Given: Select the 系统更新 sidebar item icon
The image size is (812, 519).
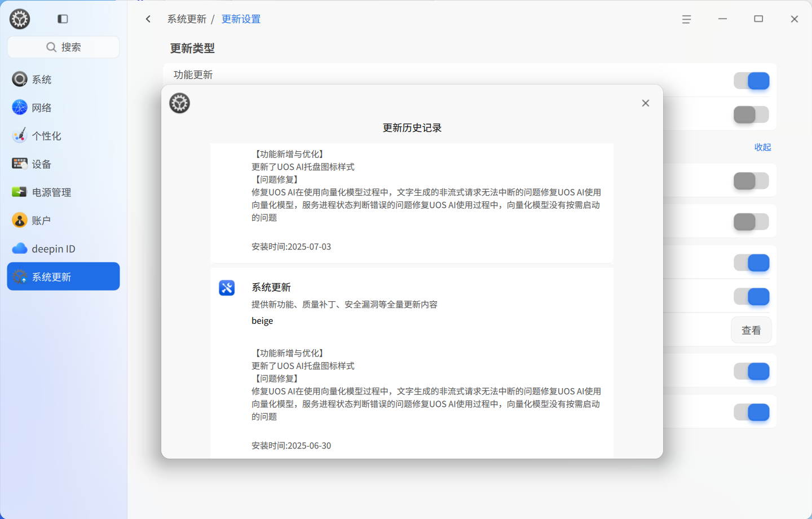Looking at the screenshot, I should click(20, 276).
